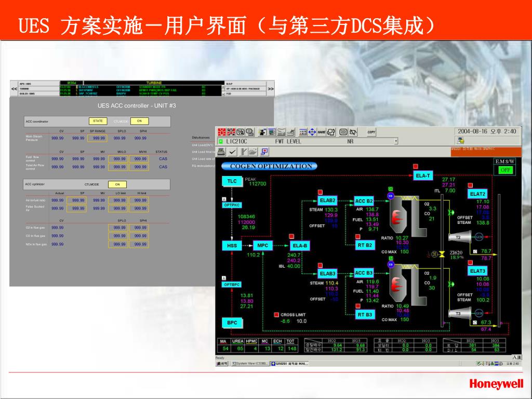Toggle the EMS/W OFF switch

[505, 170]
